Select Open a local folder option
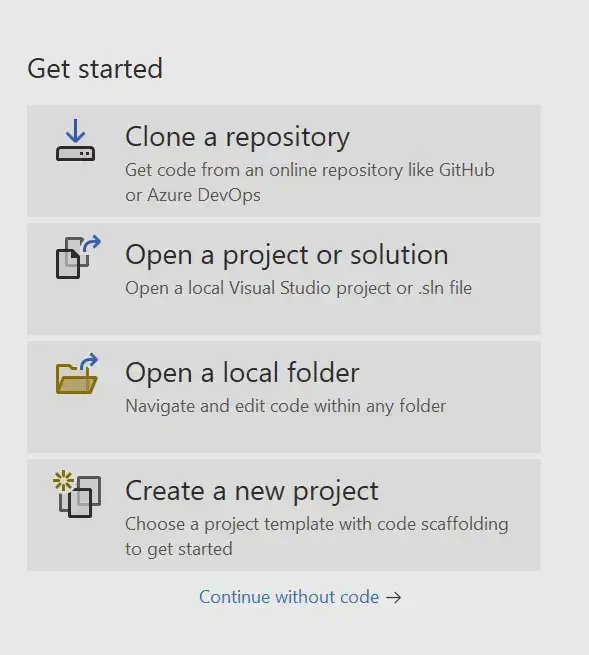This screenshot has width=589, height=655. tap(284, 397)
